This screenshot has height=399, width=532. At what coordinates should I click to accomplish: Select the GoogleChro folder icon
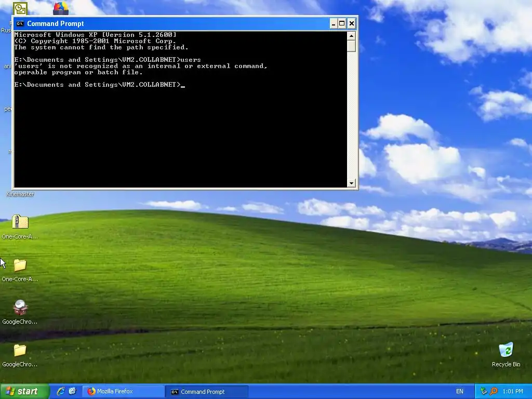point(20,350)
